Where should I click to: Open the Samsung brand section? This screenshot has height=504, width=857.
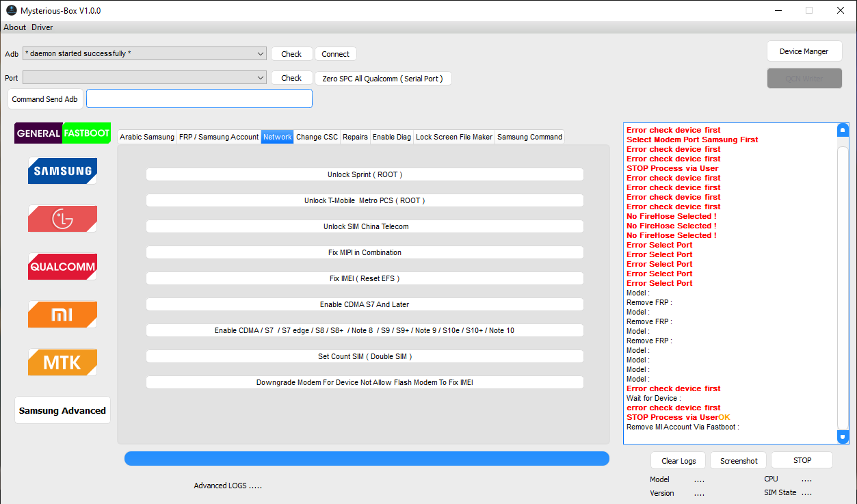[x=62, y=171]
